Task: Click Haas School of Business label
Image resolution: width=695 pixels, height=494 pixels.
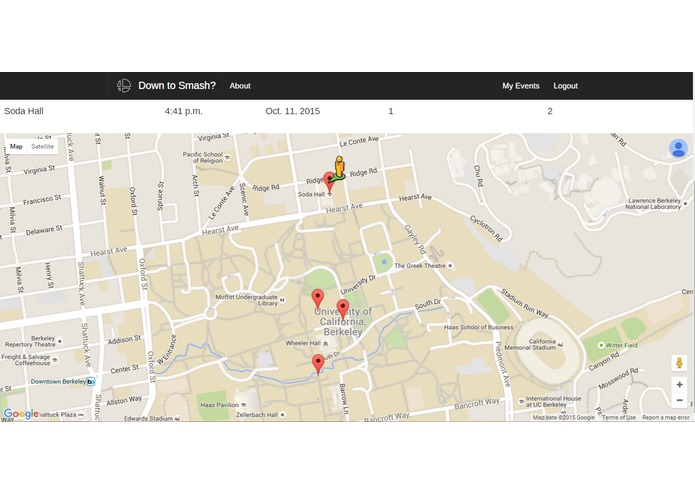Action: click(479, 327)
